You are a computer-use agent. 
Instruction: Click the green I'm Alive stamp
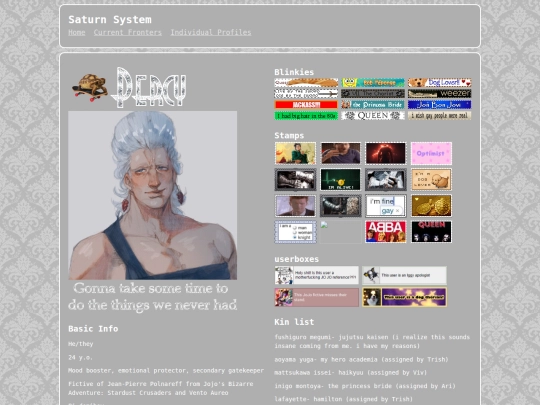pos(341,179)
